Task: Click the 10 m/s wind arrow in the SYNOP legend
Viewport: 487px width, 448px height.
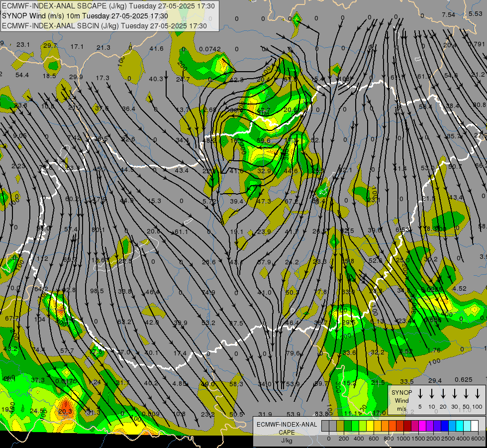Action: pos(432,394)
